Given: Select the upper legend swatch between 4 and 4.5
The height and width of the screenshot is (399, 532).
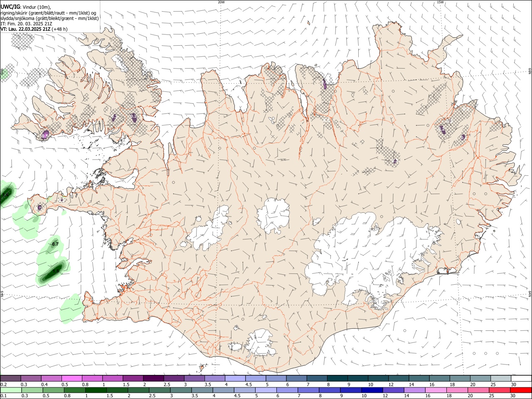Looking at the screenshot, I should 235,378.
